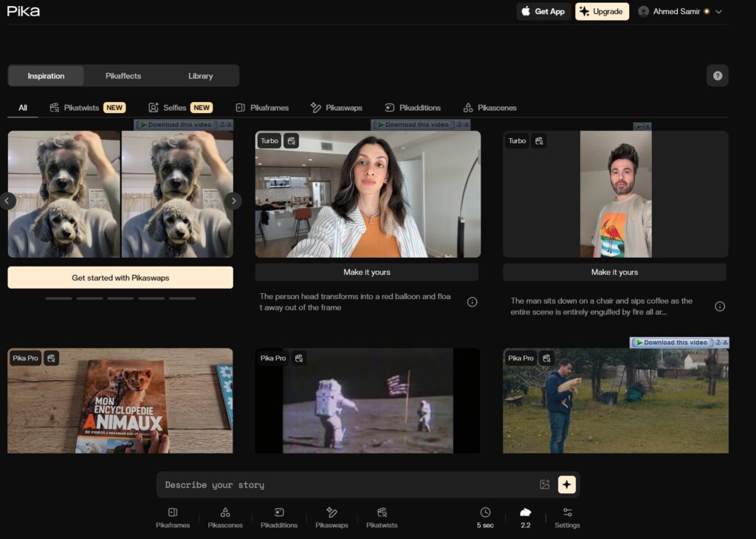Click the Pika logo

23,11
